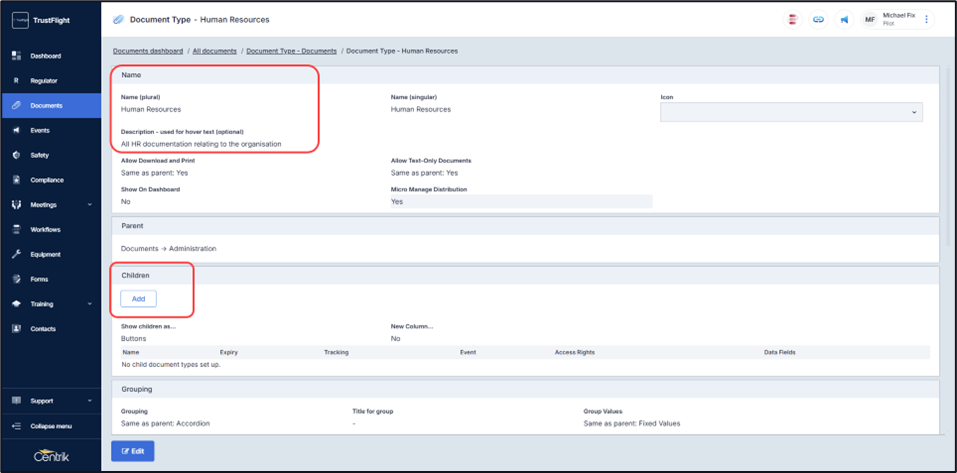Click the Event column header
This screenshot has width=957, height=473.
coord(468,352)
